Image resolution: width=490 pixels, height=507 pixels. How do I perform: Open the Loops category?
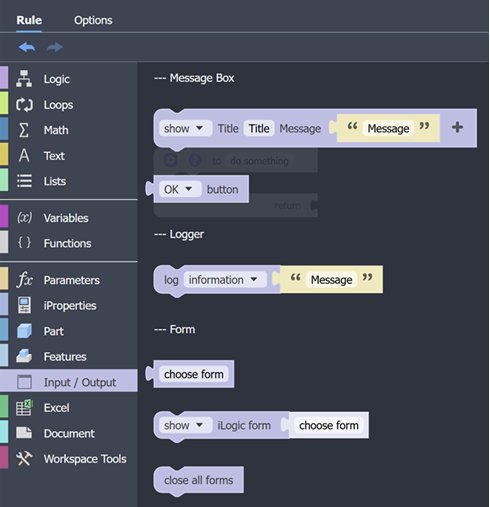(69, 105)
